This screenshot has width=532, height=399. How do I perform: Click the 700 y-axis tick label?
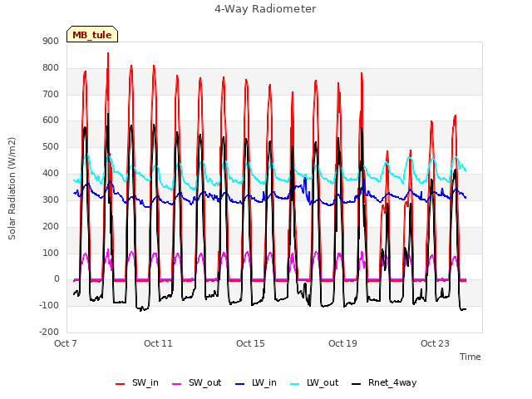point(51,94)
